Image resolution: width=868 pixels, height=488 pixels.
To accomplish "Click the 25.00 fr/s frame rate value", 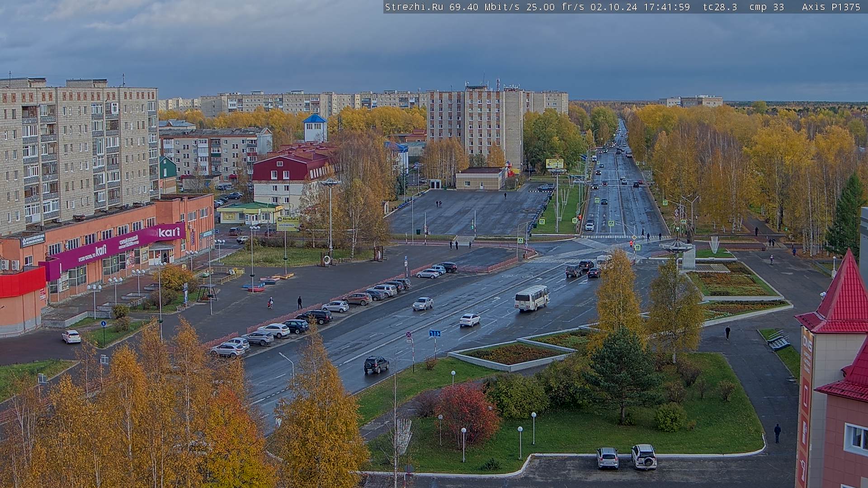I will tap(555, 7).
